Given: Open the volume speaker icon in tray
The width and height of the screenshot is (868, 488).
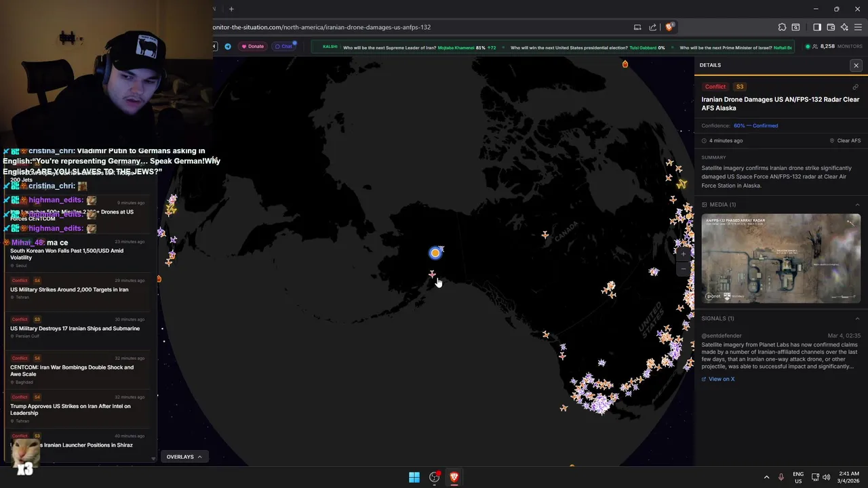Looking at the screenshot, I should pyautogui.click(x=827, y=477).
